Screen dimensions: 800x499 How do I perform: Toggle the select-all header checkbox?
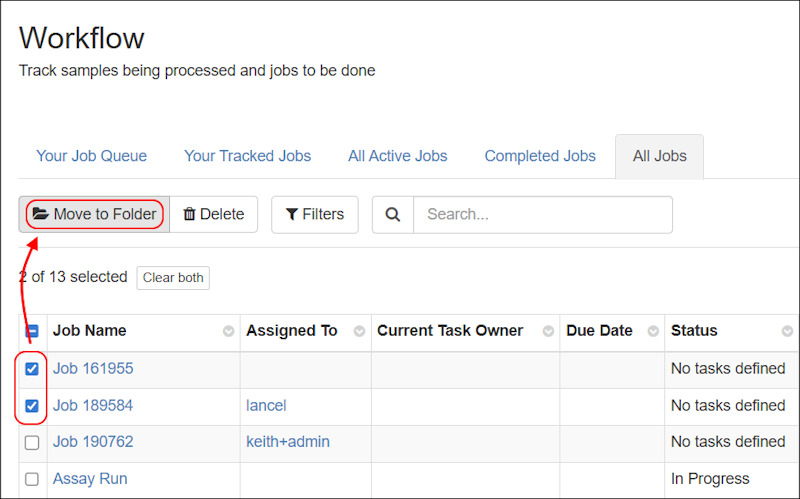[x=32, y=331]
